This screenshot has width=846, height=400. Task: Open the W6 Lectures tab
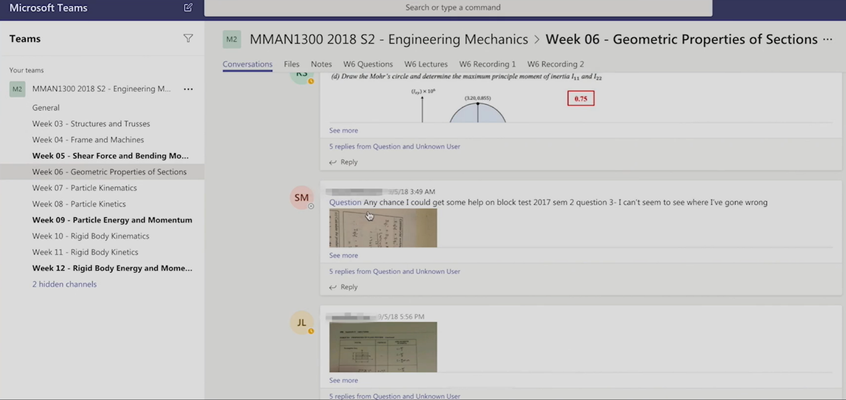click(x=426, y=64)
